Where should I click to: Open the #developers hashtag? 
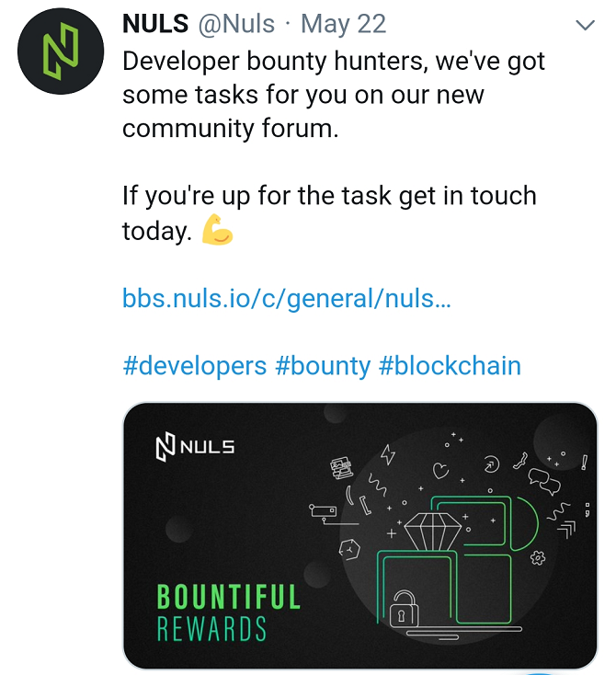pos(195,366)
